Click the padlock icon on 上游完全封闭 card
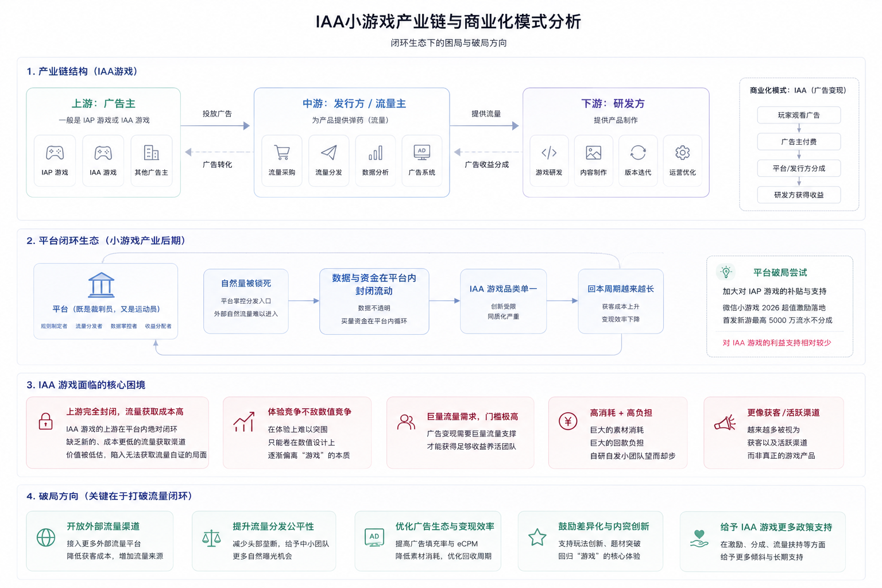 coord(45,421)
